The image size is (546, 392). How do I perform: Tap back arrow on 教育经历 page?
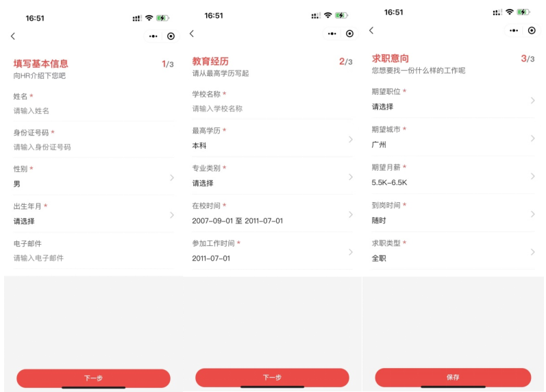(191, 34)
